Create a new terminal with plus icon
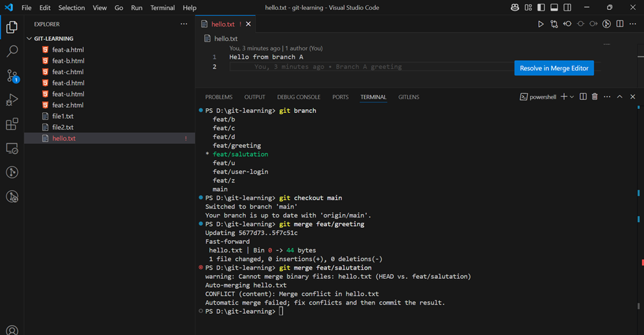This screenshot has height=335, width=644. click(x=564, y=96)
